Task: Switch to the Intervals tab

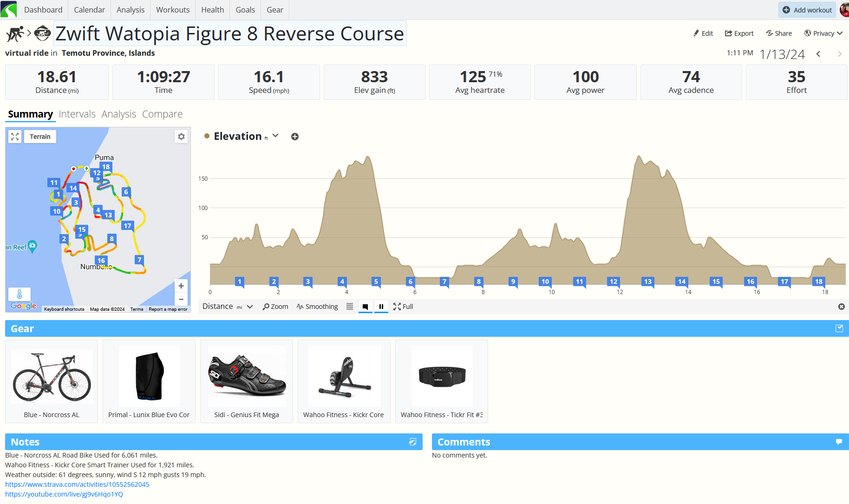Action: (x=77, y=114)
